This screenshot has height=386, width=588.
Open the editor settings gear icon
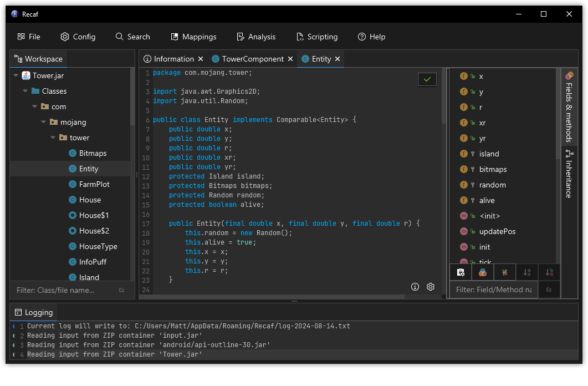[x=431, y=287]
